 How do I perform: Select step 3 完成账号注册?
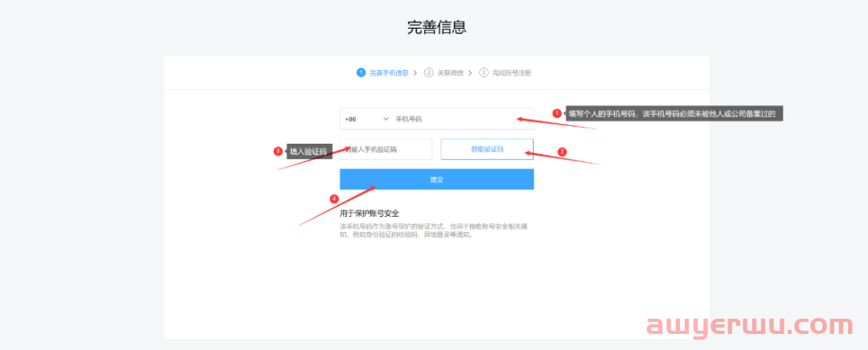click(506, 72)
